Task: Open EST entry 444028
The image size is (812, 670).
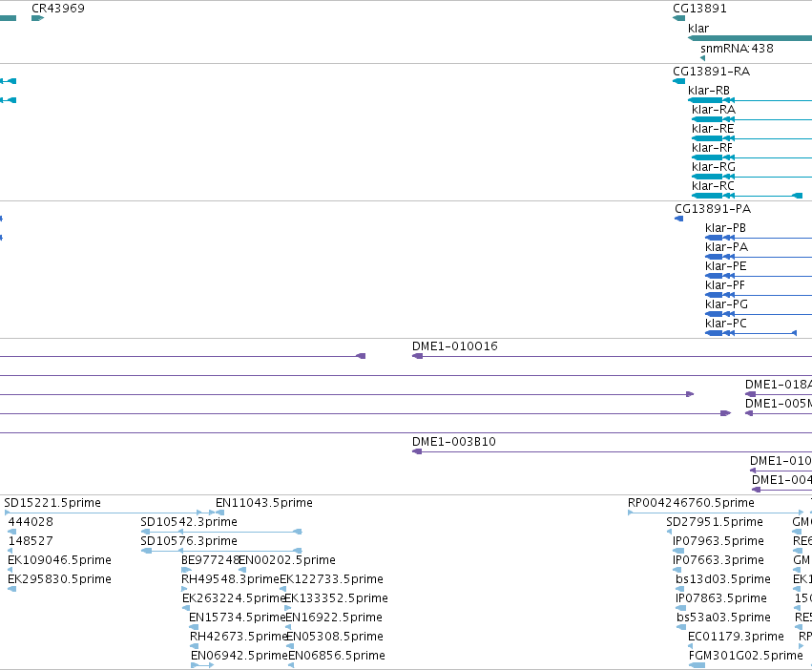Action: tap(31, 522)
